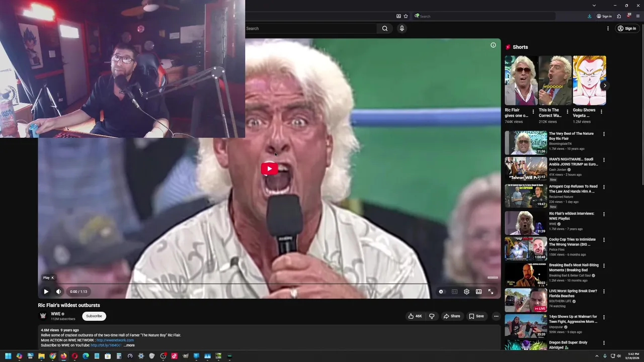The image size is (644, 362).
Task: Mute the video volume speaker icon
Action: [58, 292]
